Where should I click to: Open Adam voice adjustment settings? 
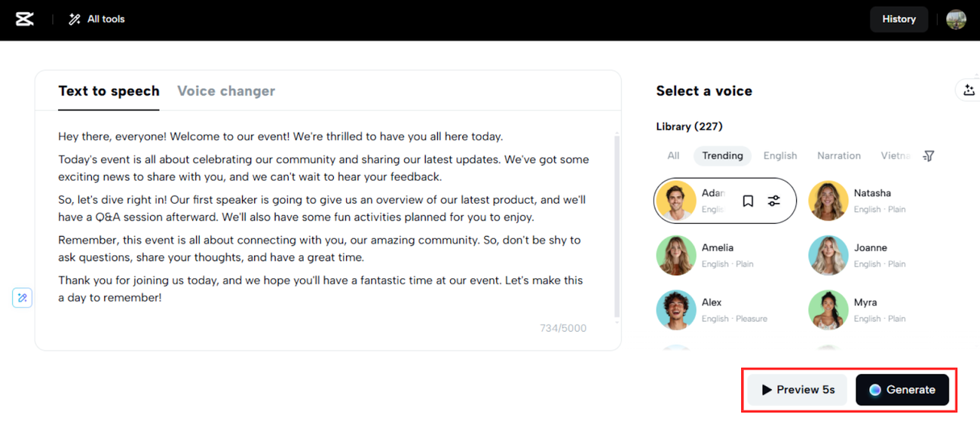pyautogui.click(x=774, y=201)
